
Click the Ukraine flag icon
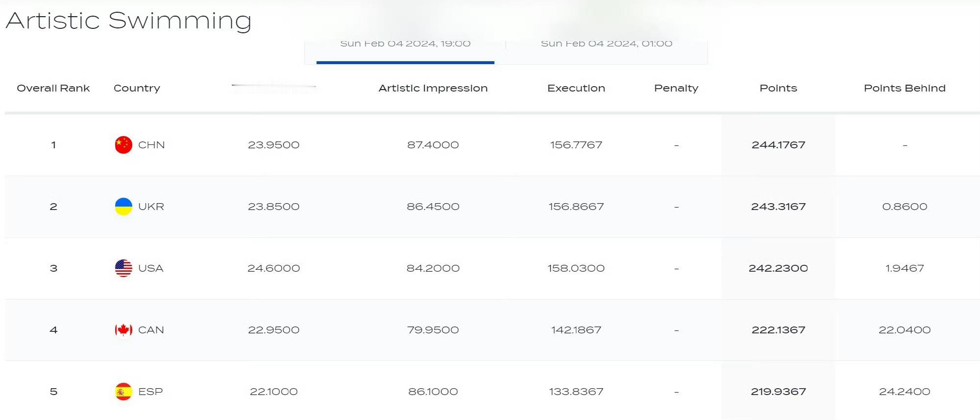click(x=123, y=207)
